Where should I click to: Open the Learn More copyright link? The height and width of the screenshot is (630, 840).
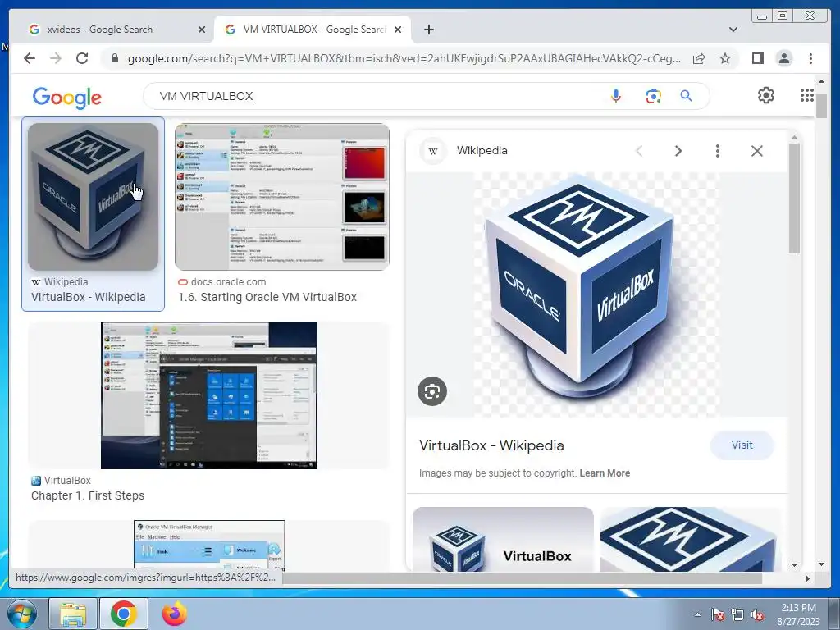(x=605, y=473)
